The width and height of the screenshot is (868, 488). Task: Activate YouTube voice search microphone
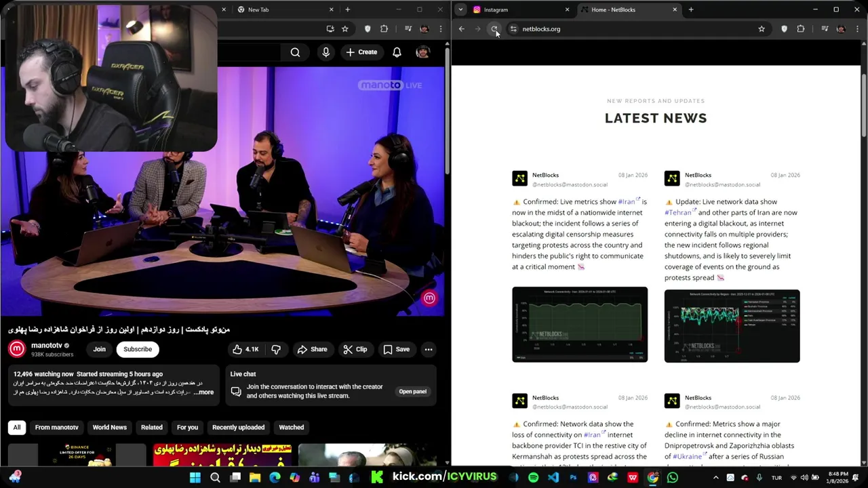(x=326, y=52)
